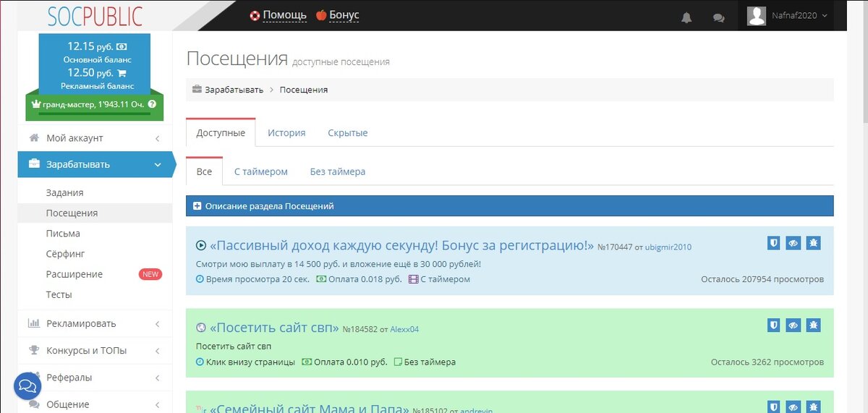Click the Основной баланс label
This screenshot has height=413, width=868.
point(97,59)
